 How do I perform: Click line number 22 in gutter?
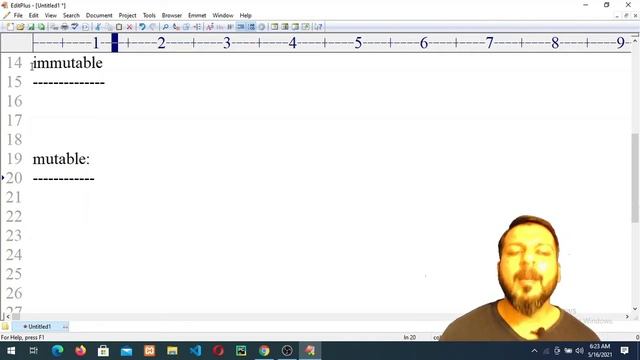(x=14, y=216)
